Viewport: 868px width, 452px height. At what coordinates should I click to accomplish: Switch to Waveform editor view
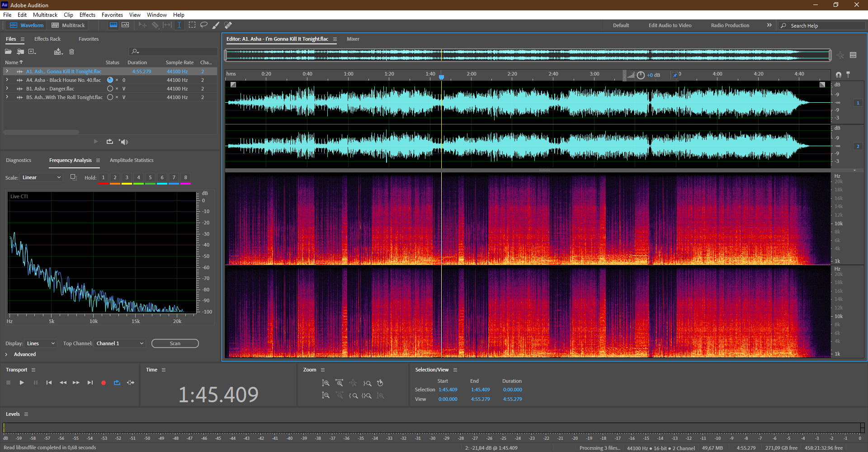[27, 25]
